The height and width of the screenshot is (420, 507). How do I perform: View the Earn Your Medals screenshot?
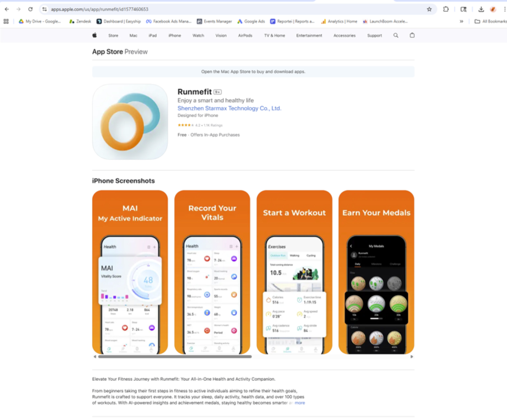click(x=376, y=272)
